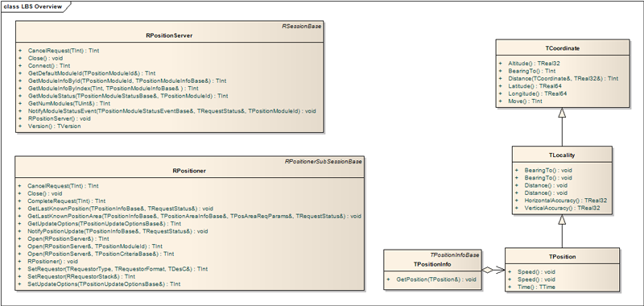
Task: Click the plus icon beside Altitude()
Action: (500, 64)
